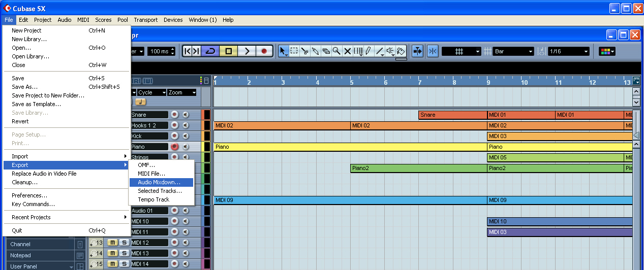
Task: Click Key Commands in File menu
Action: [66, 204]
